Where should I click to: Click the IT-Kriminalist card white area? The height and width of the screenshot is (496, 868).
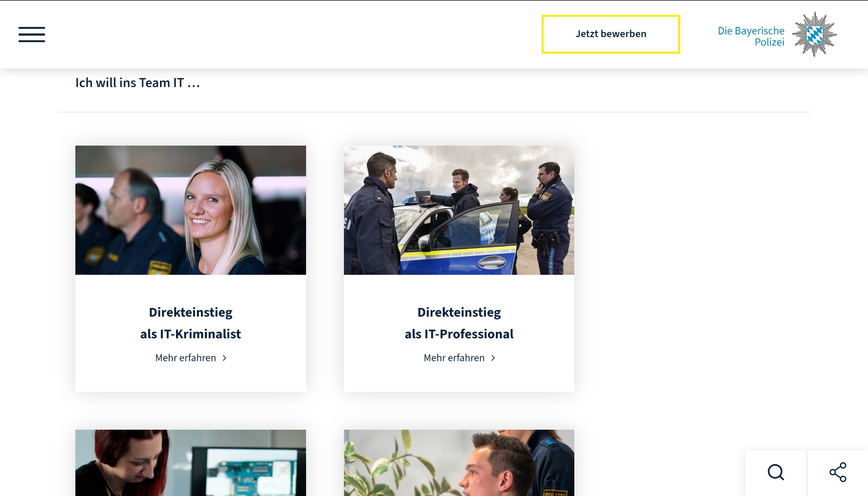tap(191, 378)
